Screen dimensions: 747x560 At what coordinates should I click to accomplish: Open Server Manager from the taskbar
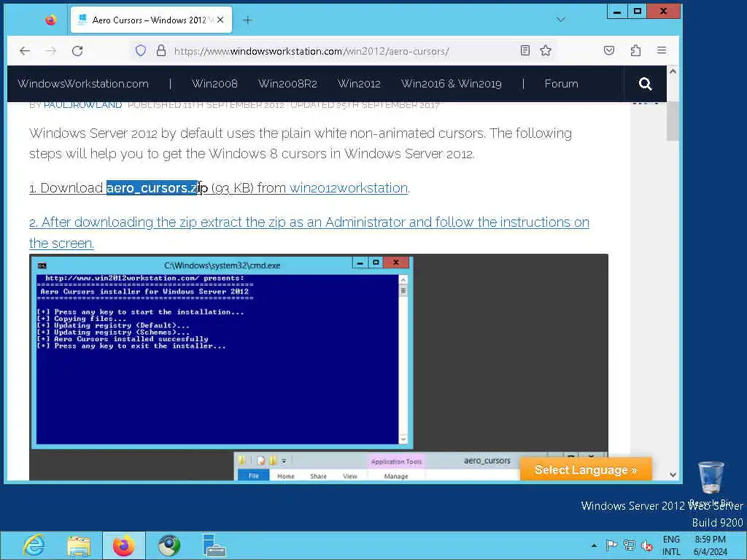click(x=214, y=545)
